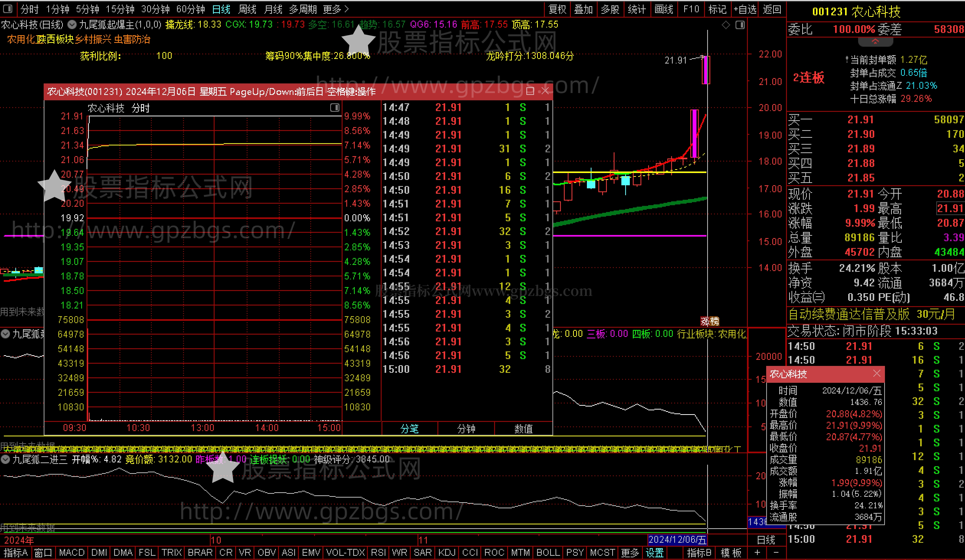Click the 涨榜 badge icon under the chart
Image resolution: width=965 pixels, height=560 pixels.
pos(709,321)
